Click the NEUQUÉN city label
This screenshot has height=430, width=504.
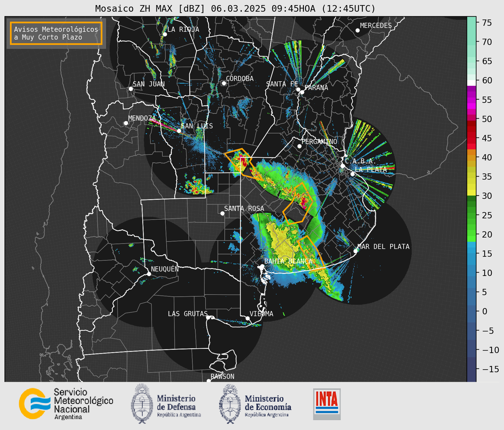(165, 269)
